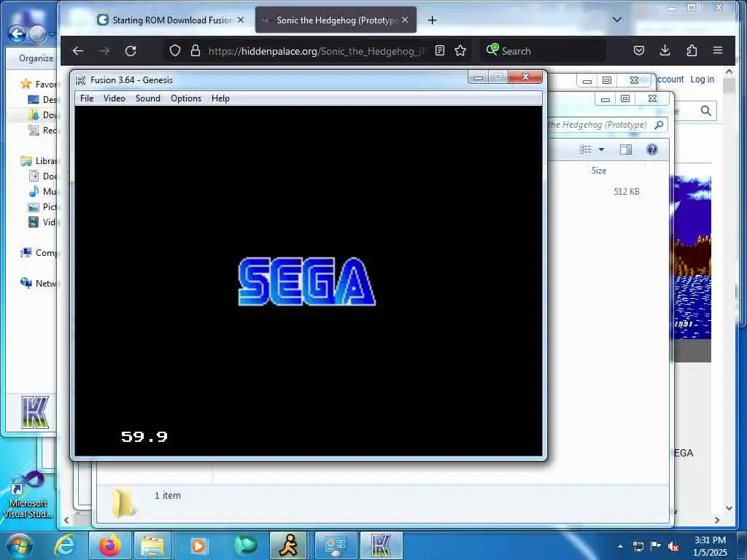Click the Kega Fusion icon in details pane
Image resolution: width=747 pixels, height=560 pixels.
(x=35, y=413)
